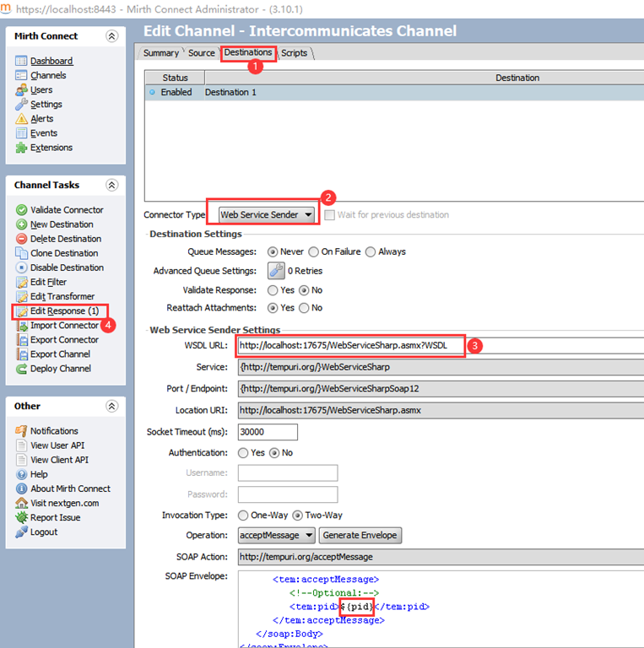Image resolution: width=644 pixels, height=648 pixels.
Task: Set Authentication to Yes
Action: (x=243, y=453)
